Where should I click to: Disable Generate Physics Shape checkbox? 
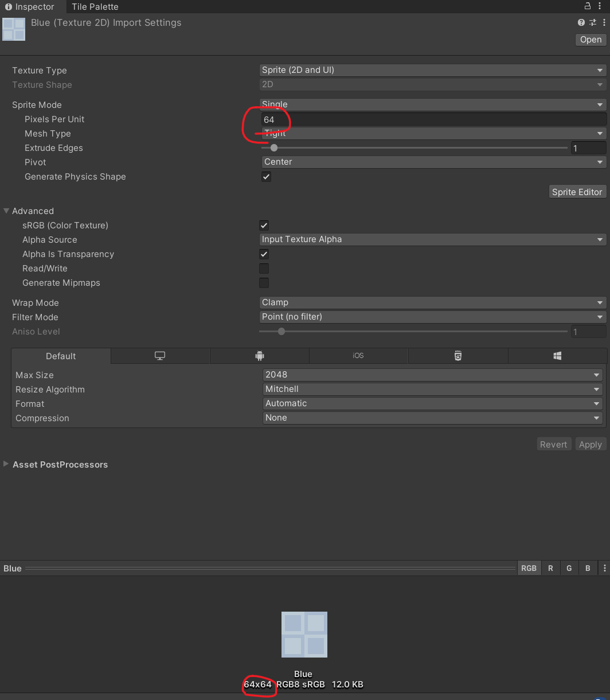click(x=266, y=177)
